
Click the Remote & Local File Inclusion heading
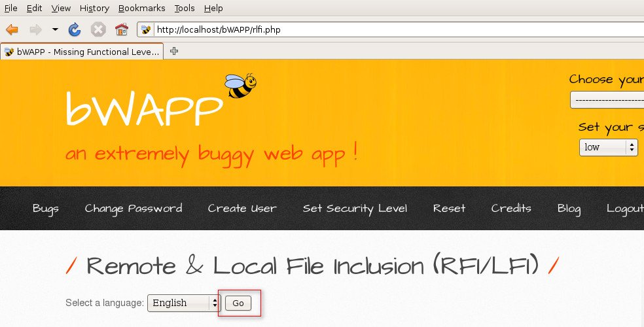[x=313, y=266]
